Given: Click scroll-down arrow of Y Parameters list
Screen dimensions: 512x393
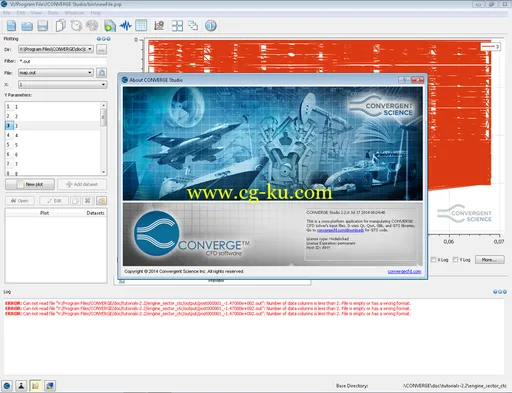Looking at the screenshot, I should pos(103,172).
